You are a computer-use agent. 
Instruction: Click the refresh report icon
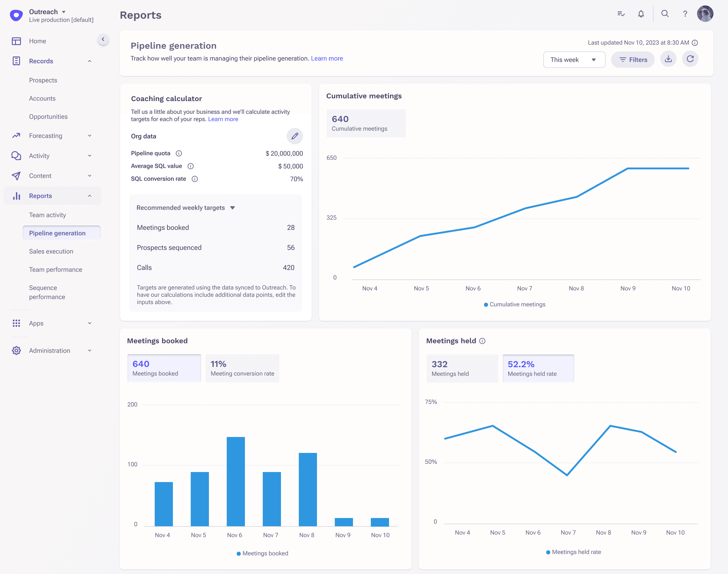click(x=690, y=59)
